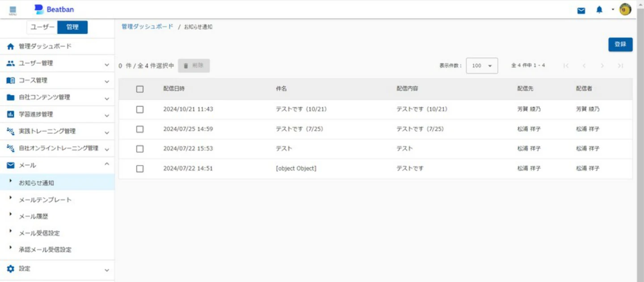The height and width of the screenshot is (282, 644).
Task: Click the user avatar in header
Action: [625, 10]
